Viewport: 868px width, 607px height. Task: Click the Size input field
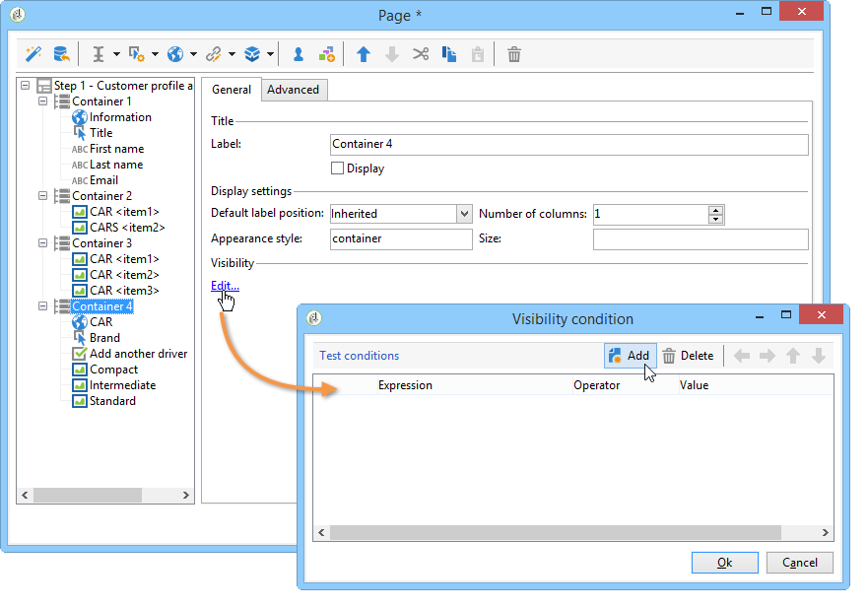701,239
